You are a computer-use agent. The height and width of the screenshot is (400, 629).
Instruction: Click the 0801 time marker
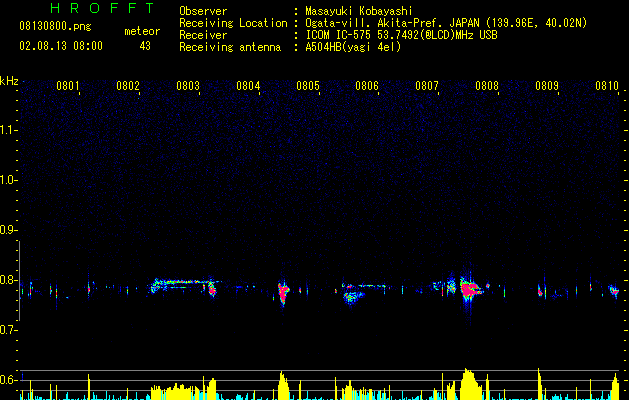coord(68,86)
